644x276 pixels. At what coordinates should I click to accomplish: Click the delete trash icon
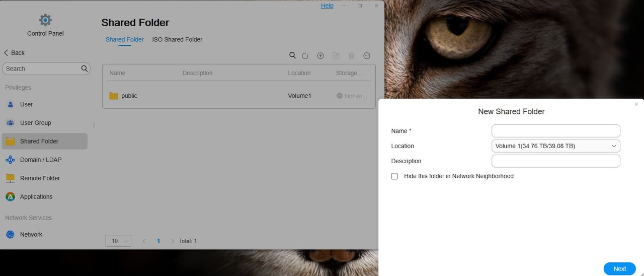pos(352,56)
